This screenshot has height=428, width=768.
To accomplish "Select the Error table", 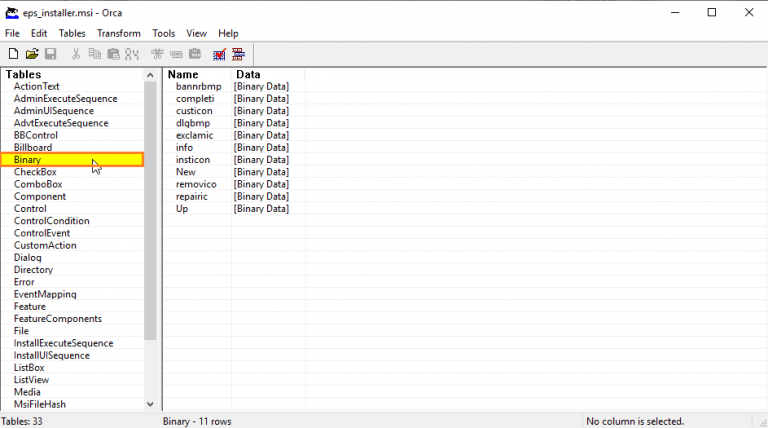I will (x=24, y=282).
